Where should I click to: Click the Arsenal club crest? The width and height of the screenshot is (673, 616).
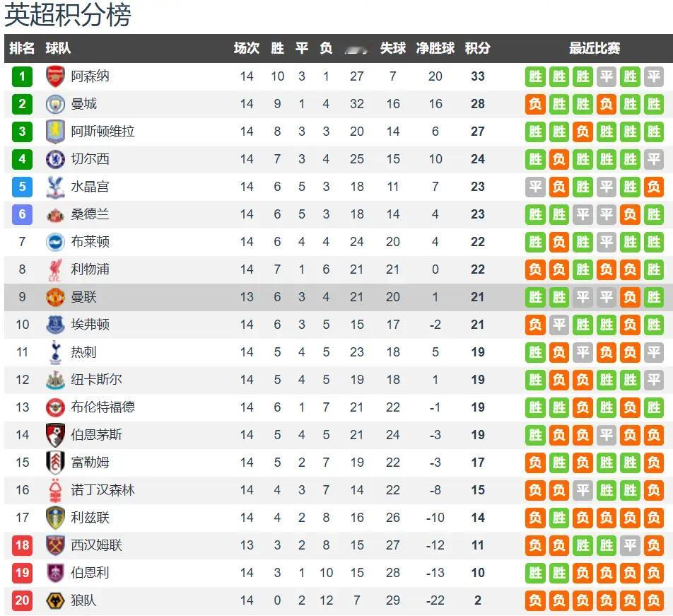click(x=55, y=76)
